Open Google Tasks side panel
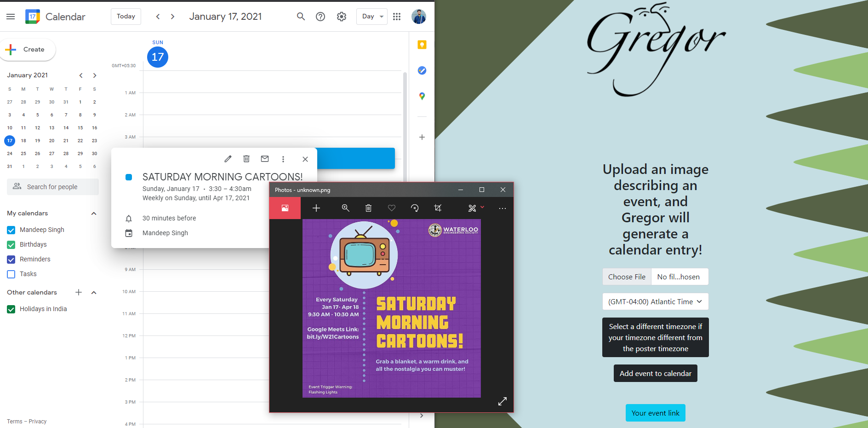The height and width of the screenshot is (428, 868). pos(422,70)
